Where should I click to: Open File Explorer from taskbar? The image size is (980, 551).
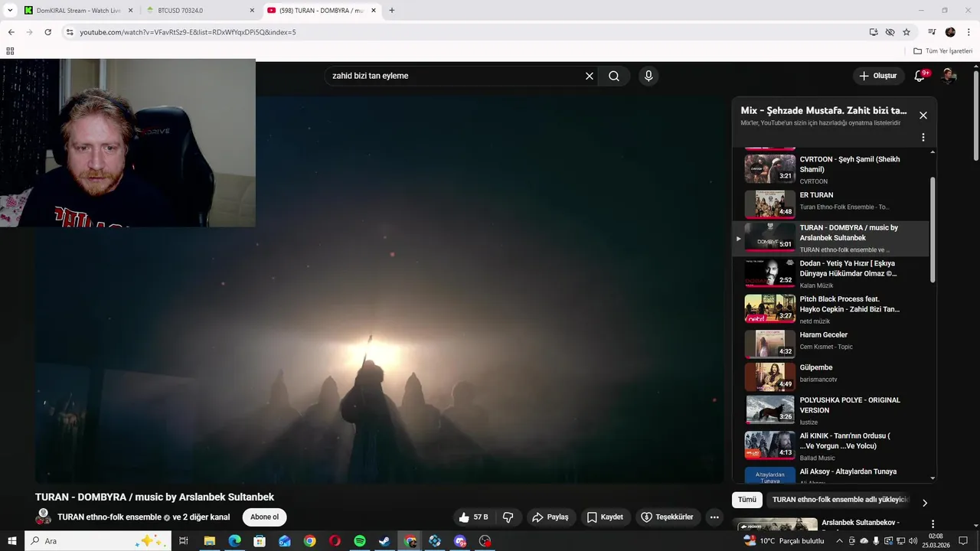(209, 541)
